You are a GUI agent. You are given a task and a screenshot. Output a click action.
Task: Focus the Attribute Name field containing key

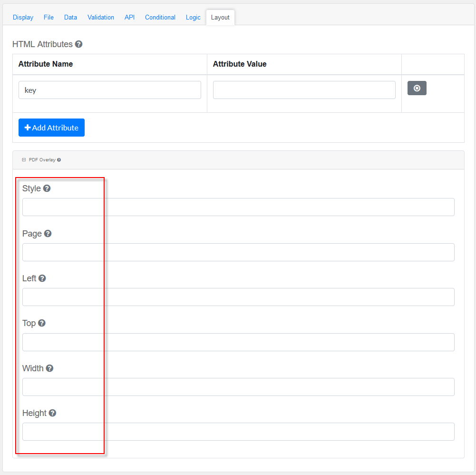tap(109, 90)
